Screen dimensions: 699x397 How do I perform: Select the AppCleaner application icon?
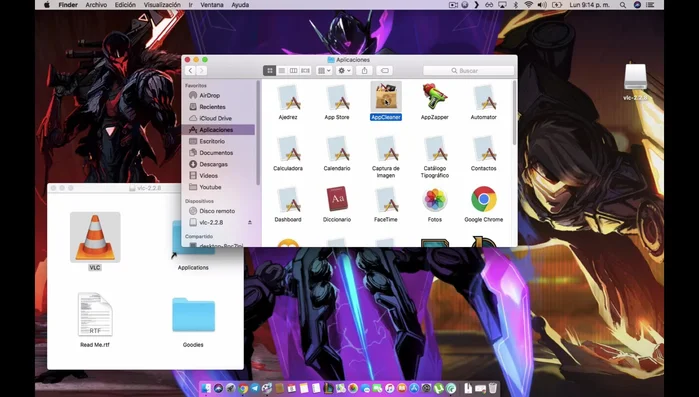[386, 96]
